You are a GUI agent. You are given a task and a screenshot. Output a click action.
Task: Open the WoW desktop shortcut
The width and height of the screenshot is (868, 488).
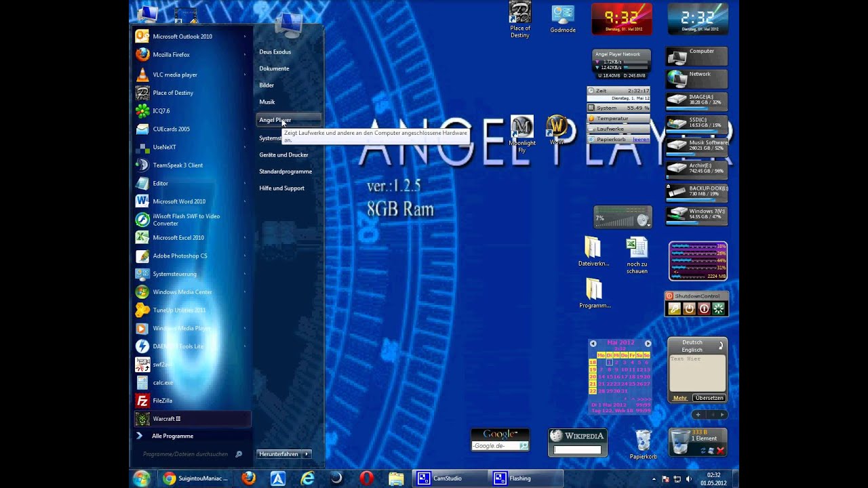[x=557, y=130]
